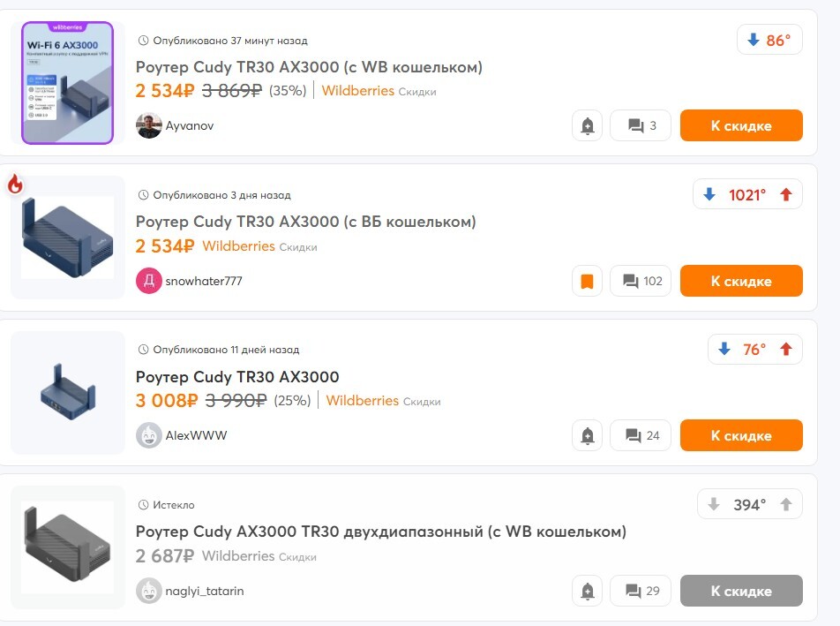Click orange "К скидке" button for first deal
840x626 pixels.
coord(741,125)
